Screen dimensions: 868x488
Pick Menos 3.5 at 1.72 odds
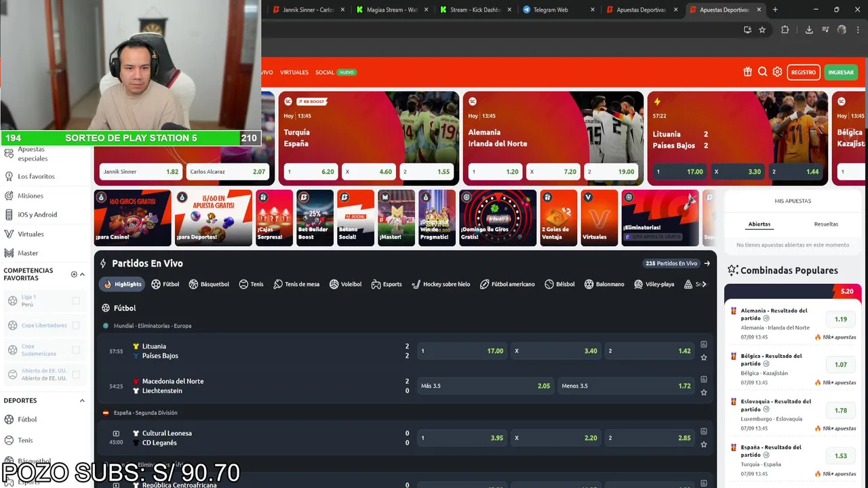click(x=626, y=386)
